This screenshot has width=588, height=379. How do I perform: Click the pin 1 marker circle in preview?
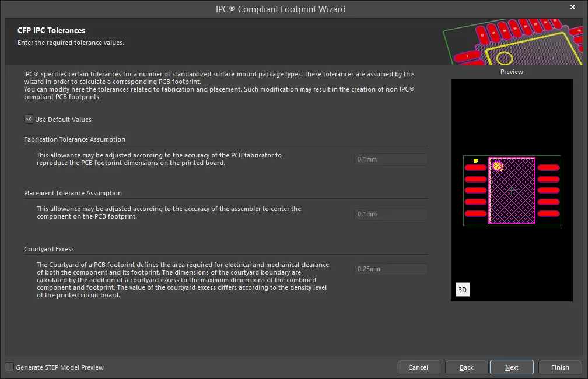498,166
